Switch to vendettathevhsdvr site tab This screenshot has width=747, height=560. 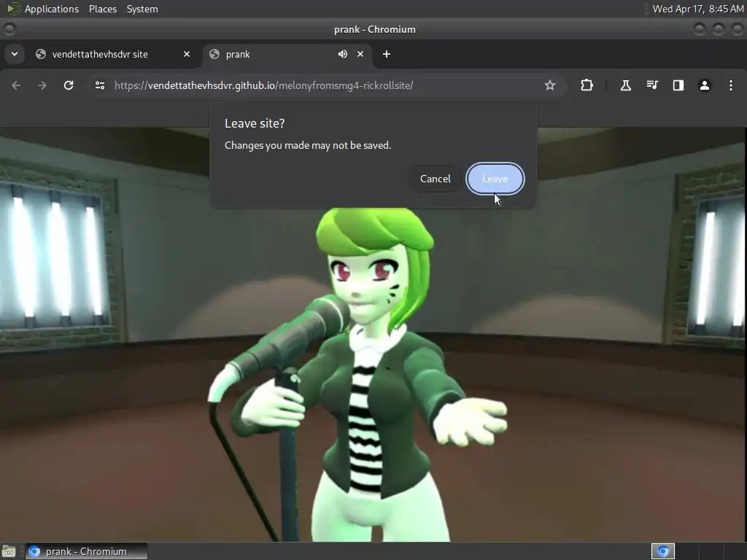coord(113,54)
